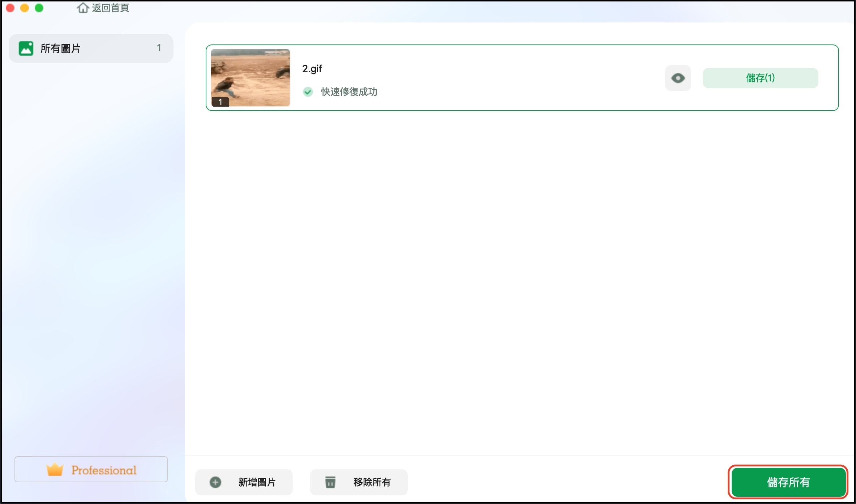This screenshot has width=856, height=504.
Task: Click the 移除所有 button label
Action: point(372,482)
